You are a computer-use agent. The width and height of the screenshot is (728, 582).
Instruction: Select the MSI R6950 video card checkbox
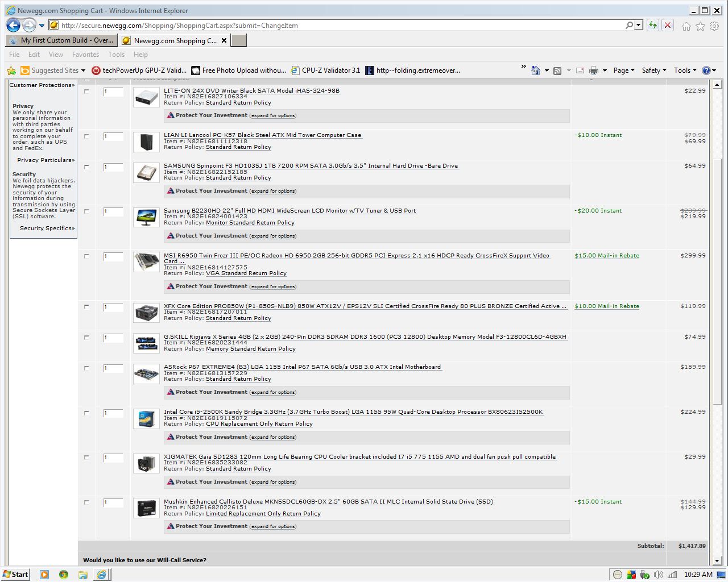[86, 256]
